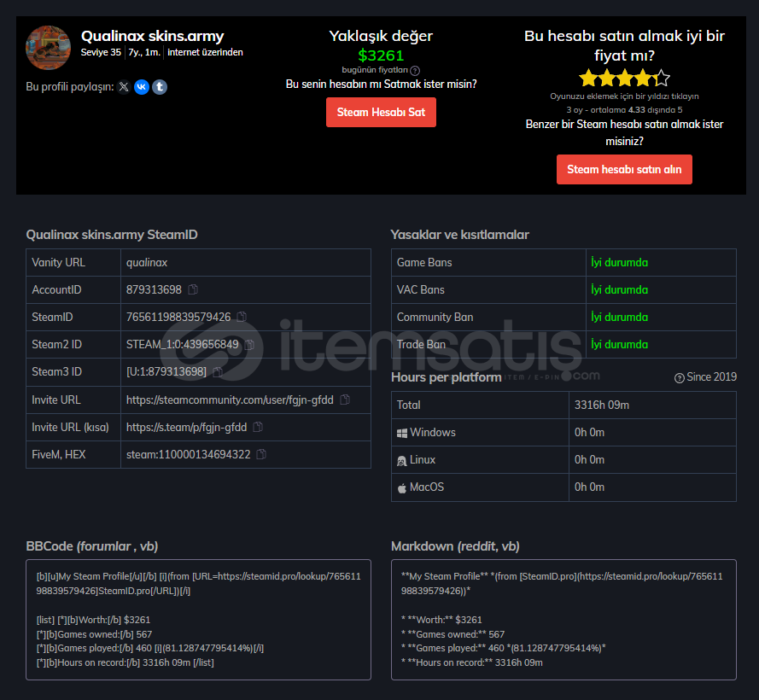
Task: Open help icon next to Since 2019
Action: (679, 377)
